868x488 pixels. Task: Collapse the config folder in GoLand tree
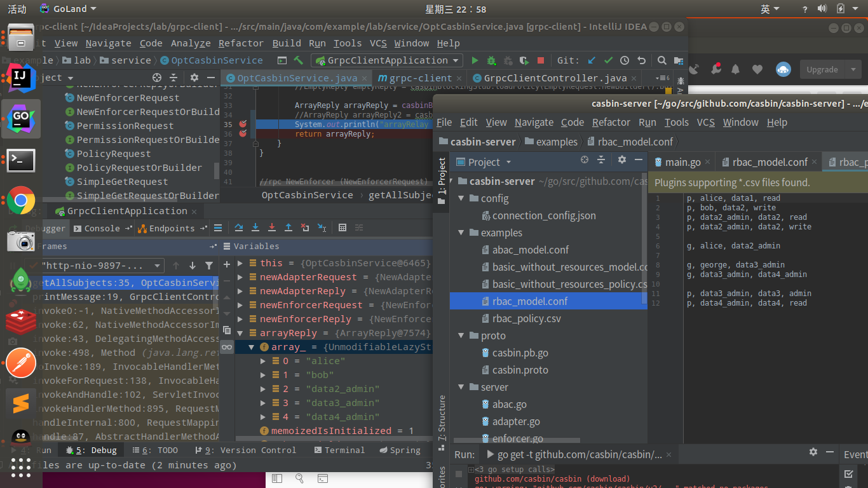(x=461, y=198)
